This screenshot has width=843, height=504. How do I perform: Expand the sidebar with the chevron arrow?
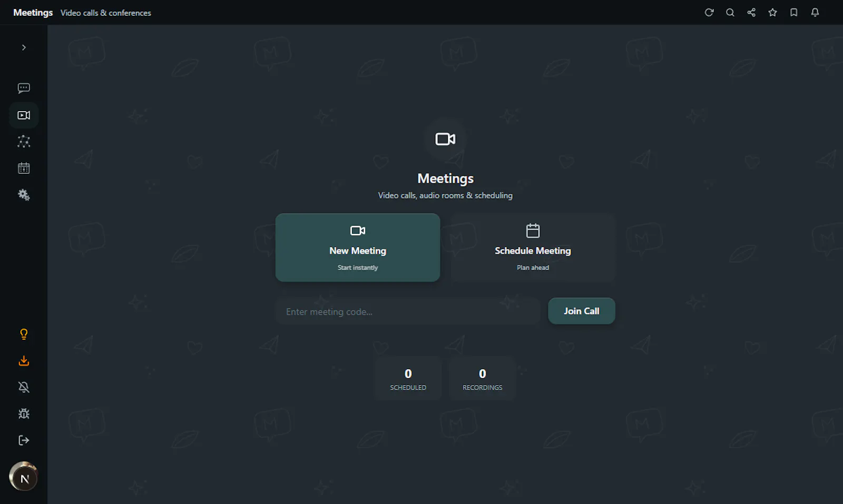(x=24, y=47)
